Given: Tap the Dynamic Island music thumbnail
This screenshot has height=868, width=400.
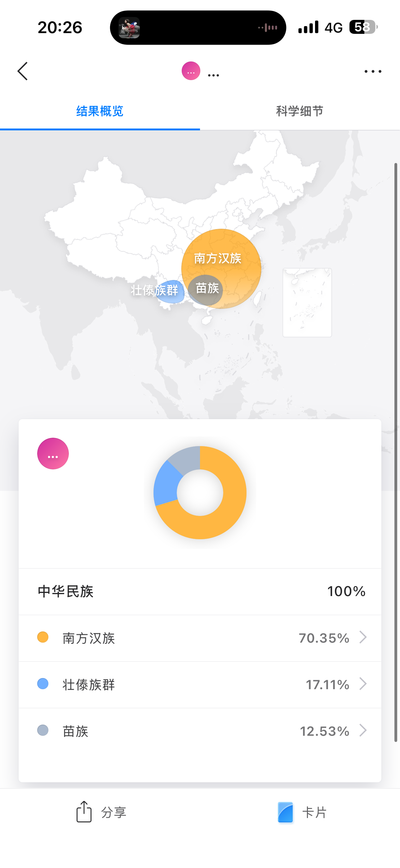Looking at the screenshot, I should [129, 28].
